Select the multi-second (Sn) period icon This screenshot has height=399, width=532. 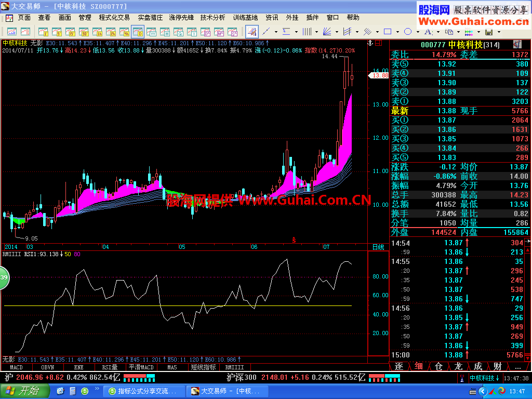click(x=233, y=32)
